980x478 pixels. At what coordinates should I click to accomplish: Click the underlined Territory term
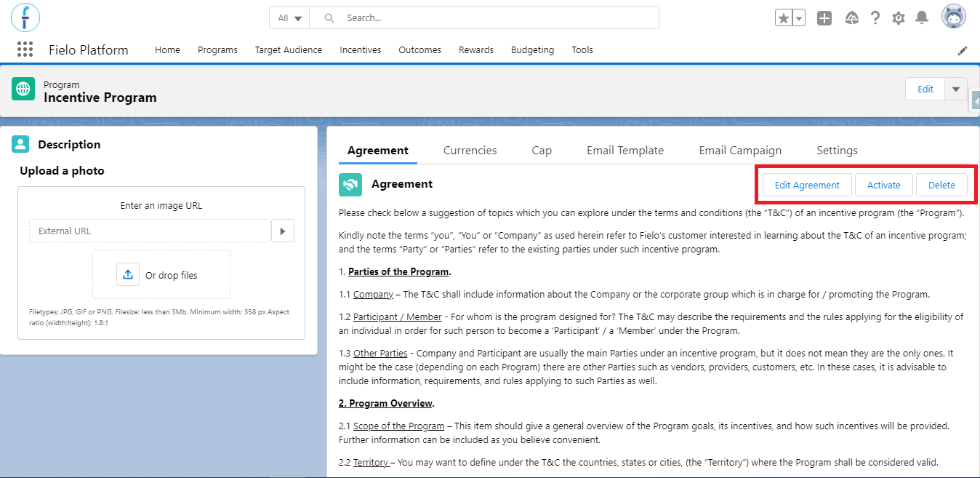pos(371,462)
